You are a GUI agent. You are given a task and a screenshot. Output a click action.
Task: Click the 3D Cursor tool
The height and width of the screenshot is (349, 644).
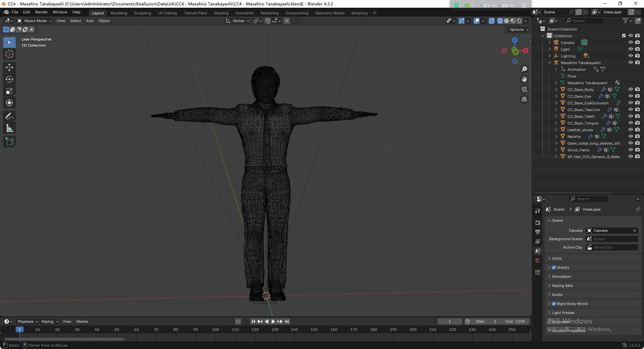pos(9,54)
